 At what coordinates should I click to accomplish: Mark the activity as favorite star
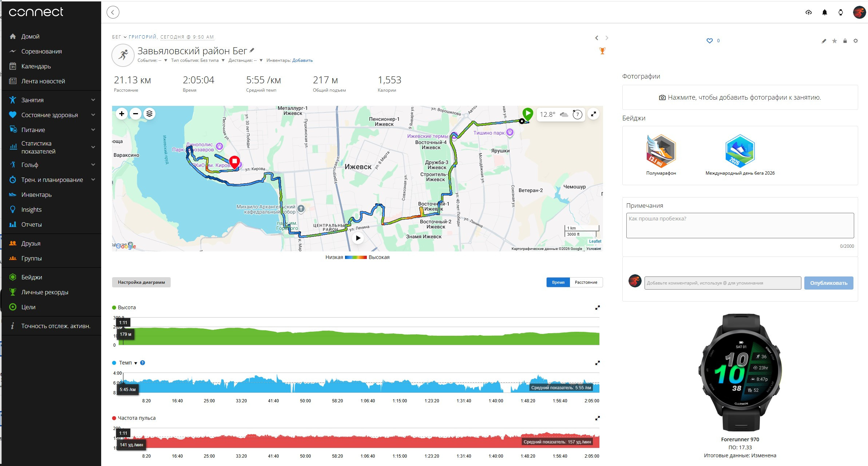tap(835, 41)
